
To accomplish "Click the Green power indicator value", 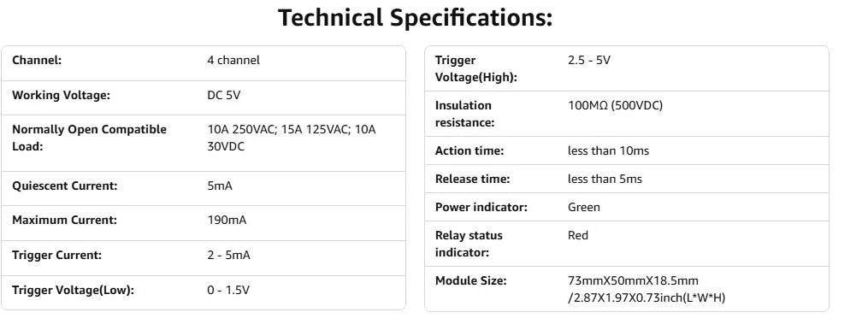I will [x=584, y=207].
